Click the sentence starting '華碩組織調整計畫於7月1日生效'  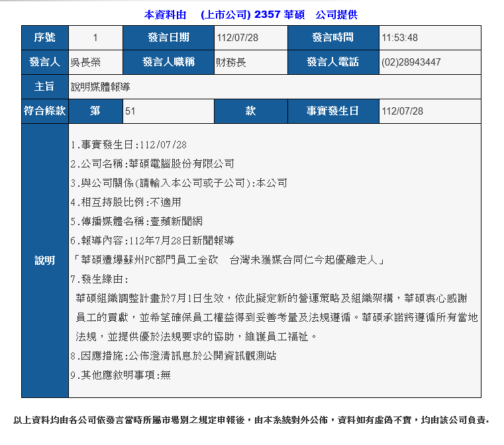click(x=272, y=299)
